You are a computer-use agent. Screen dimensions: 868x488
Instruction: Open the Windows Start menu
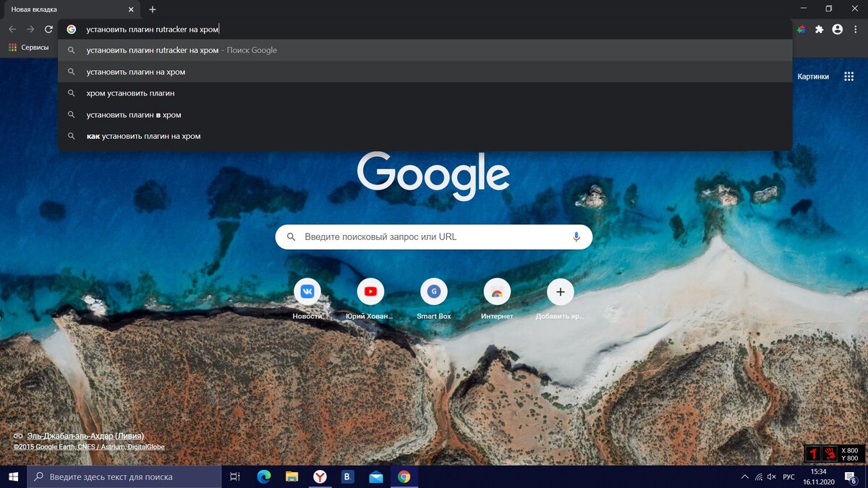tap(13, 477)
